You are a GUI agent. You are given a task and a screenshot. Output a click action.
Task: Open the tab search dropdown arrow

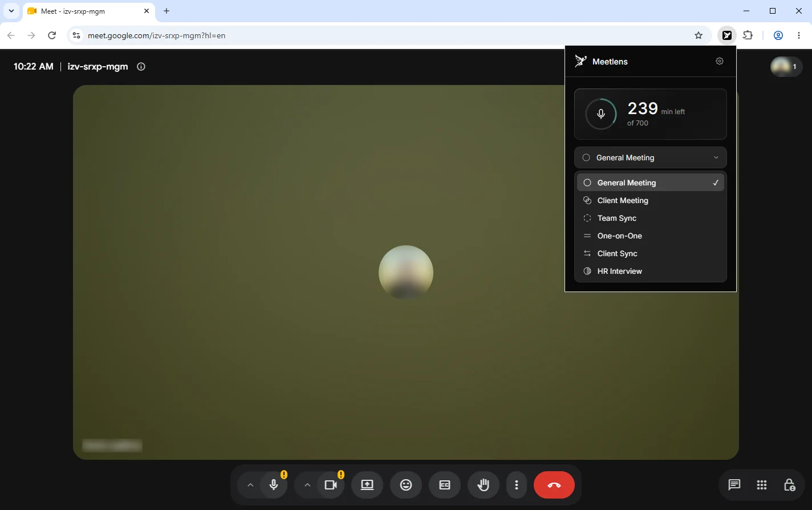click(x=11, y=11)
